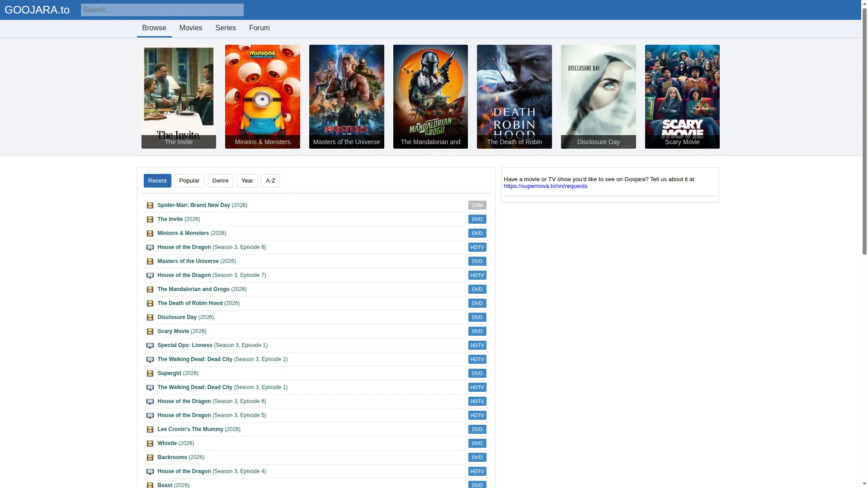Click the HDTV badge for Special Ops: Lioness

coord(477,345)
